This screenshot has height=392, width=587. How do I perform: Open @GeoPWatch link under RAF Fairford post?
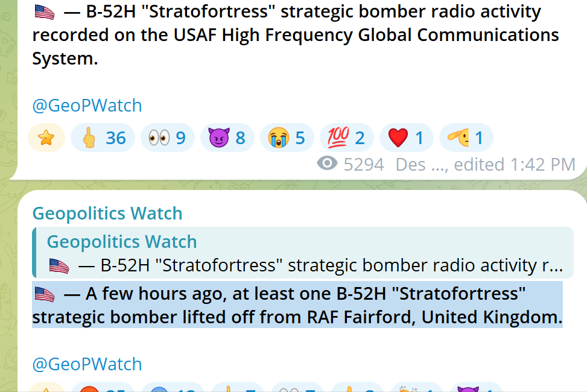point(87,364)
